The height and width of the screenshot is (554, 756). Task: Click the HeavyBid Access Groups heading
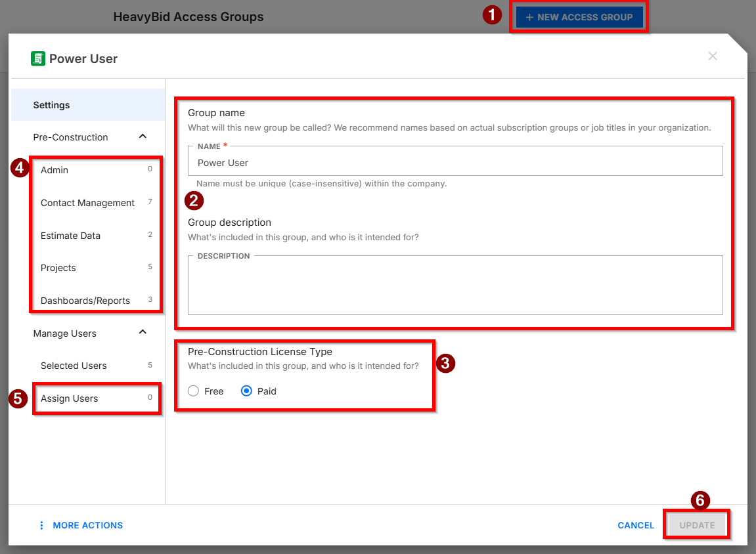pyautogui.click(x=189, y=17)
